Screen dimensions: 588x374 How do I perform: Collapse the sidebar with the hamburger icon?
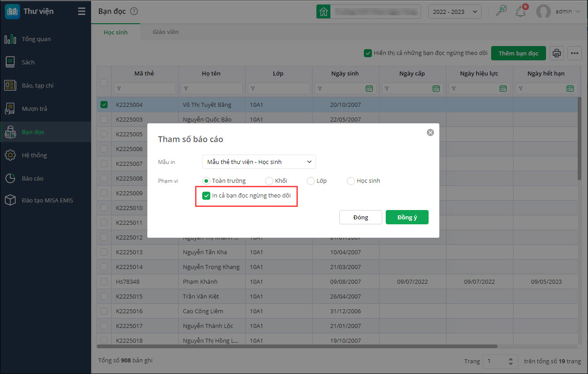[81, 12]
